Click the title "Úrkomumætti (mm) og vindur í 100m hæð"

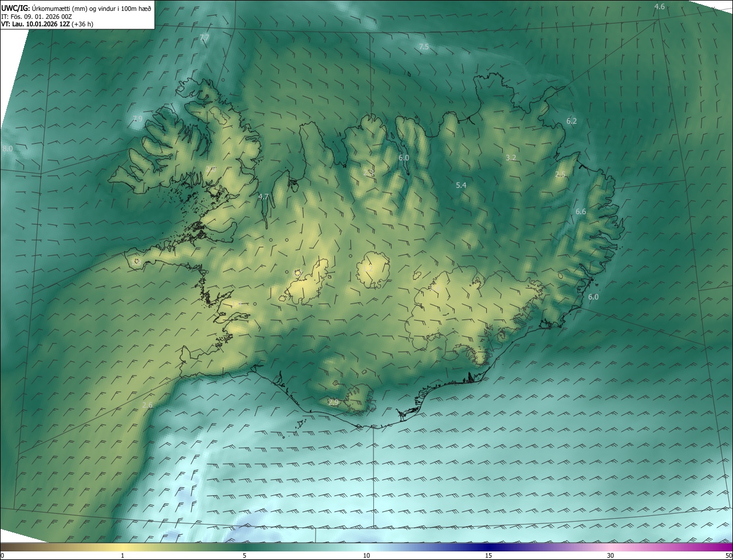click(92, 7)
